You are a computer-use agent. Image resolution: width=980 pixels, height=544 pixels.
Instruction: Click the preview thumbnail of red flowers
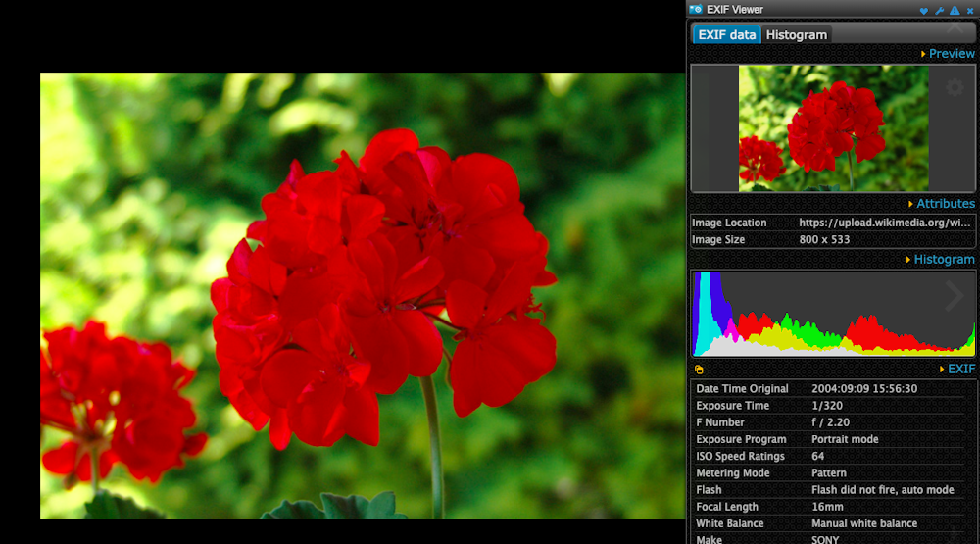pos(833,127)
